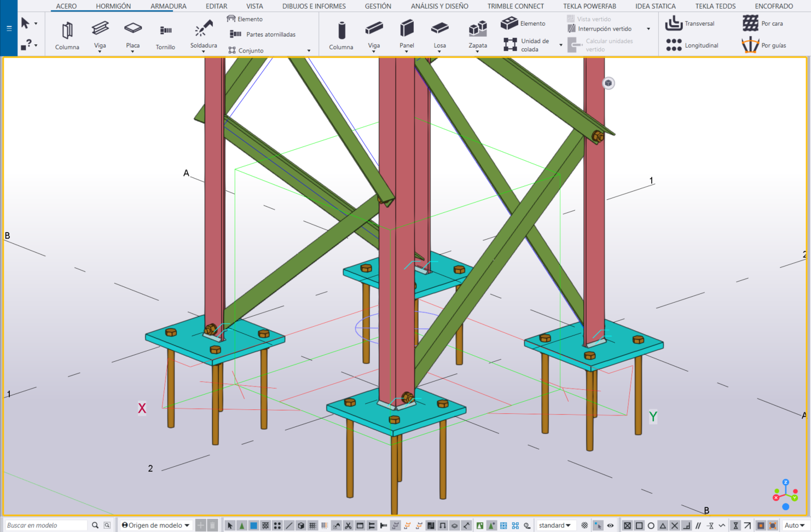
Task: Open the TRIMBLE CONNECT tab
Action: point(515,6)
